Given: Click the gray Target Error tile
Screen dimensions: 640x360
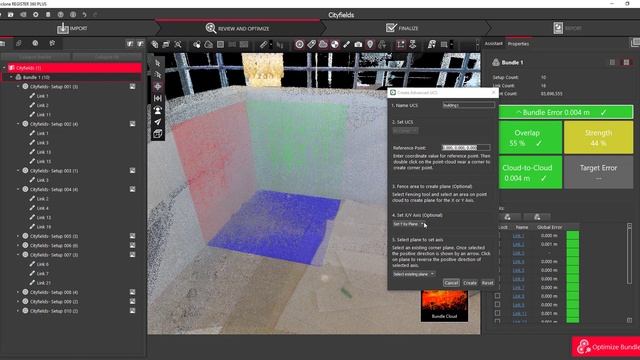Looking at the screenshot, I should point(598,173).
